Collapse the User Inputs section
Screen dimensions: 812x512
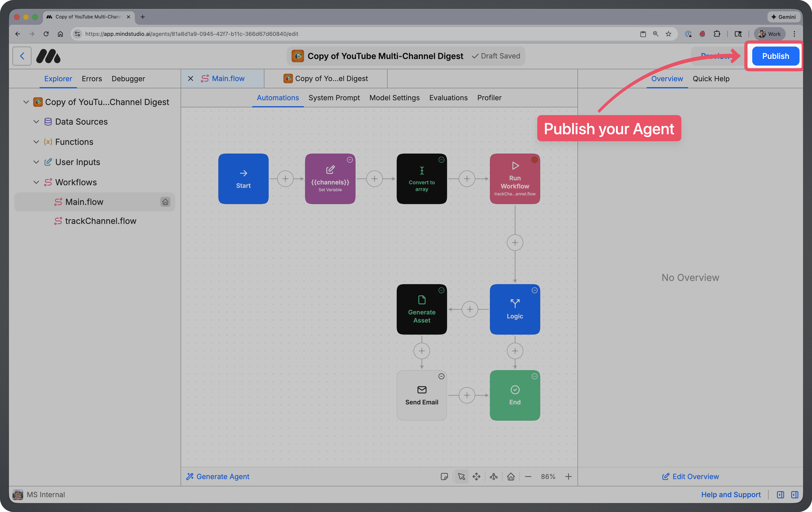pos(36,162)
